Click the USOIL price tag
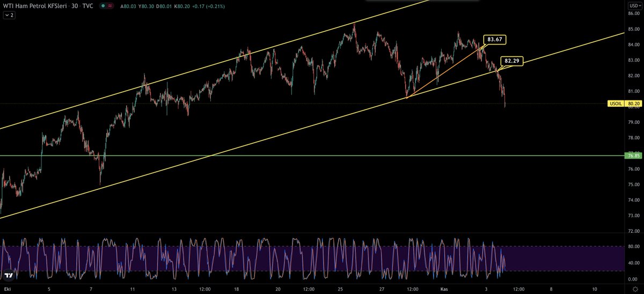This screenshot has height=294, width=644. pos(616,103)
